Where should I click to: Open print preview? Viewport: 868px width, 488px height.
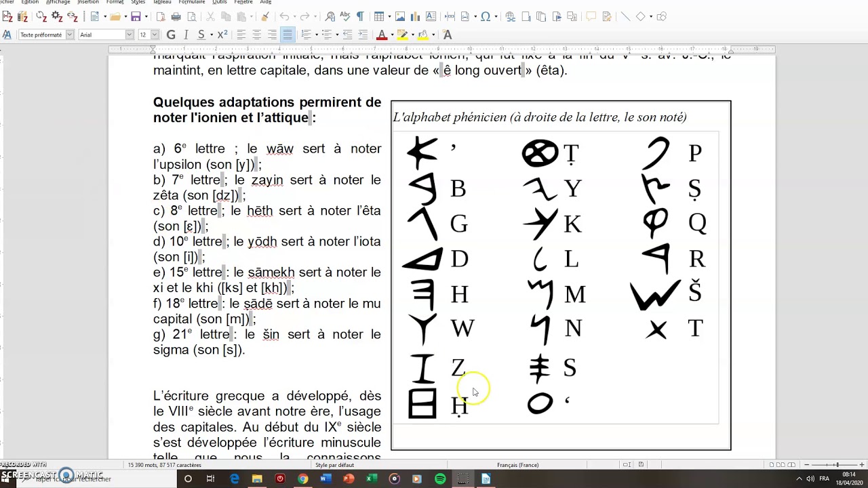tap(191, 16)
